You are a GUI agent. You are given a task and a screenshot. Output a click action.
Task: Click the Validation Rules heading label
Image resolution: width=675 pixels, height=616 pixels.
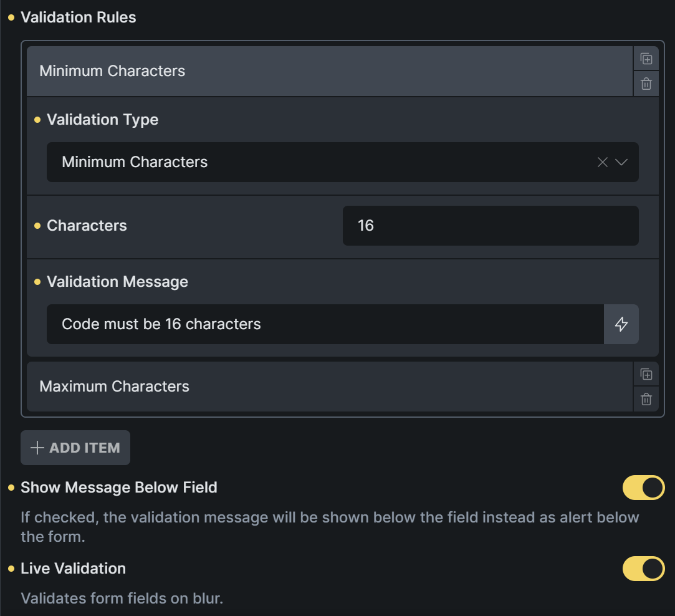point(79,17)
